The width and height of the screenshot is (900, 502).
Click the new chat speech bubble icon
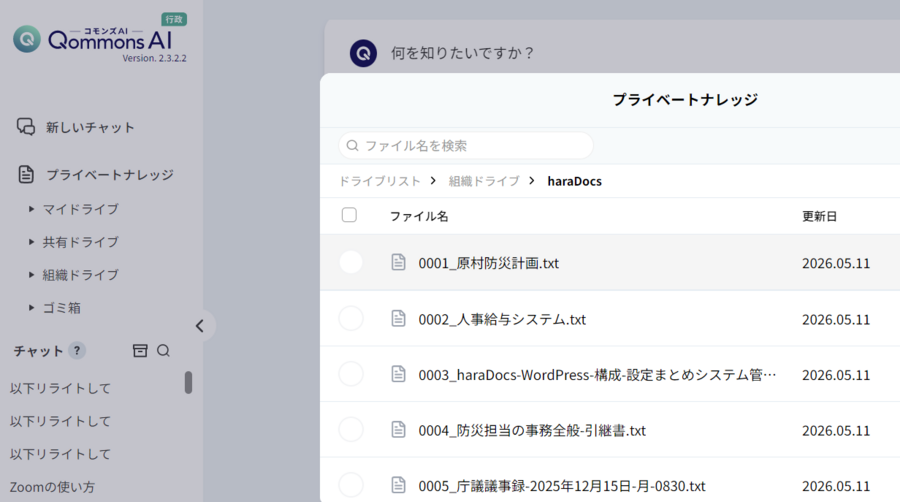coord(26,127)
